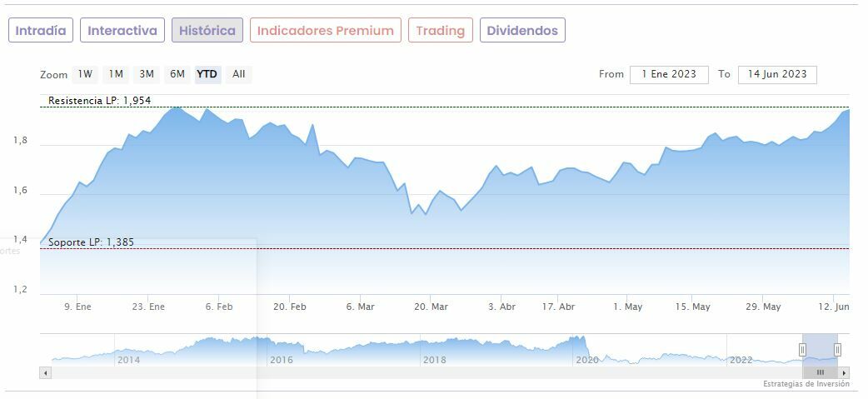Viewport: 868px width, 399px height.
Task: Open the Estrategias de Inversión credit link
Action: [x=806, y=384]
